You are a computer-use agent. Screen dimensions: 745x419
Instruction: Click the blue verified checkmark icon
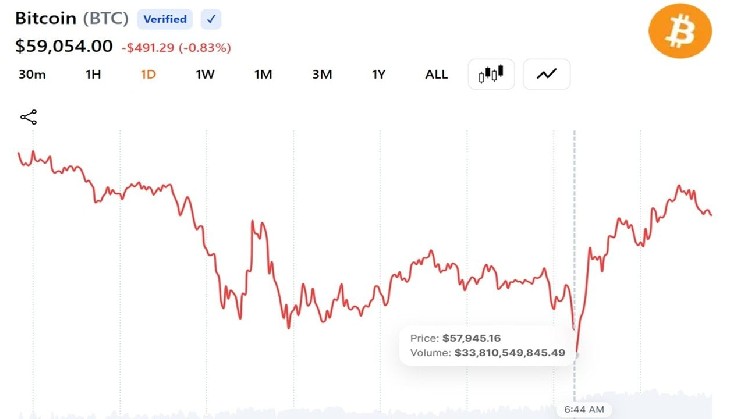coord(211,19)
